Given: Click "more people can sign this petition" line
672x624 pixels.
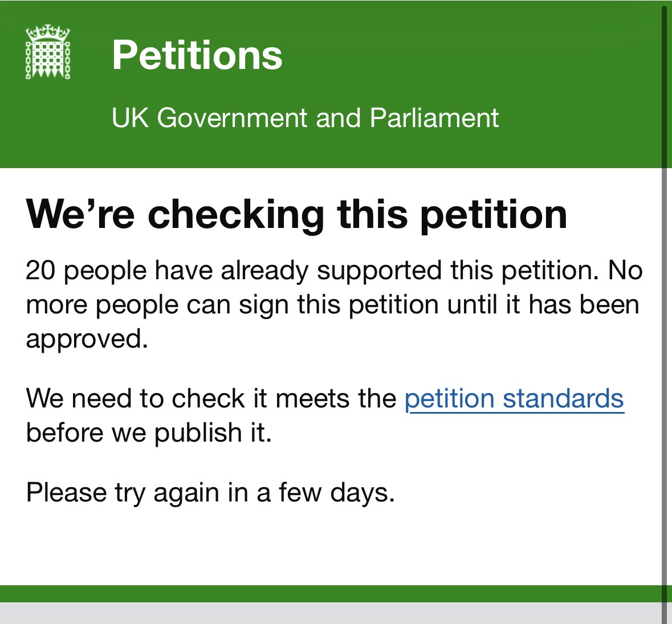Looking at the screenshot, I should tap(233, 304).
